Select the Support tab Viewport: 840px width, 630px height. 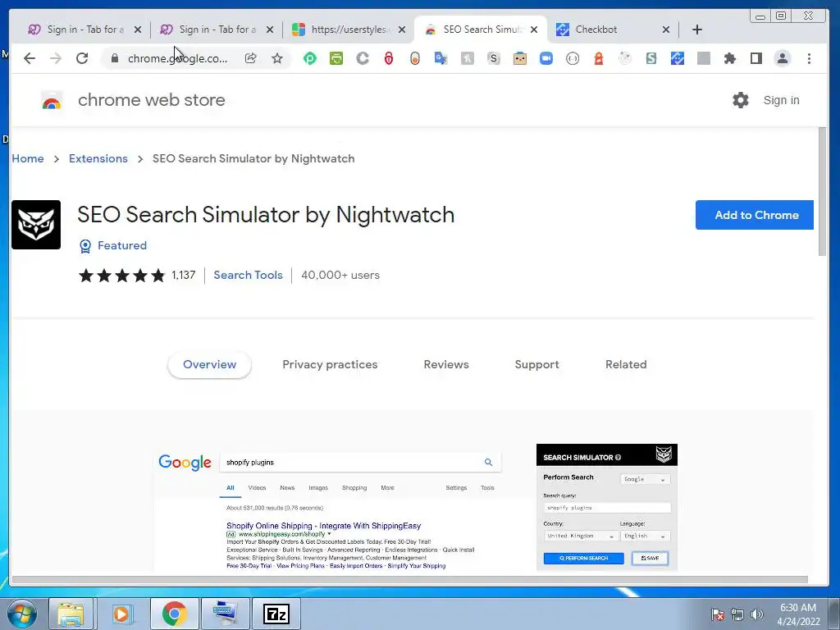point(536,365)
